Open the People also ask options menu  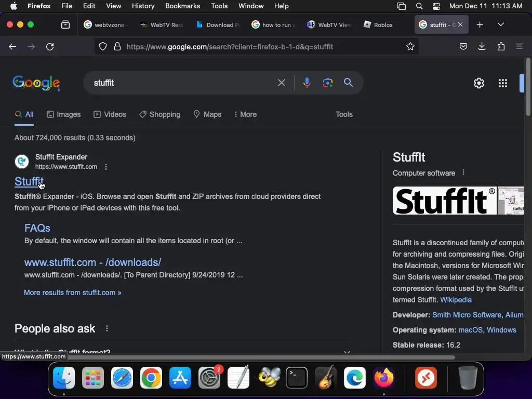tap(107, 328)
